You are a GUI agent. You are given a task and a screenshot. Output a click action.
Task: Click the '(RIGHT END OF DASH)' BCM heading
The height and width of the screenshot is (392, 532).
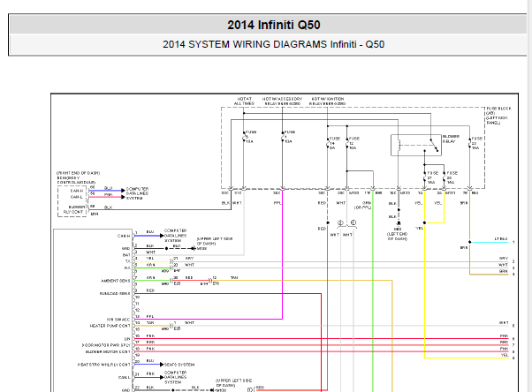coord(79,173)
